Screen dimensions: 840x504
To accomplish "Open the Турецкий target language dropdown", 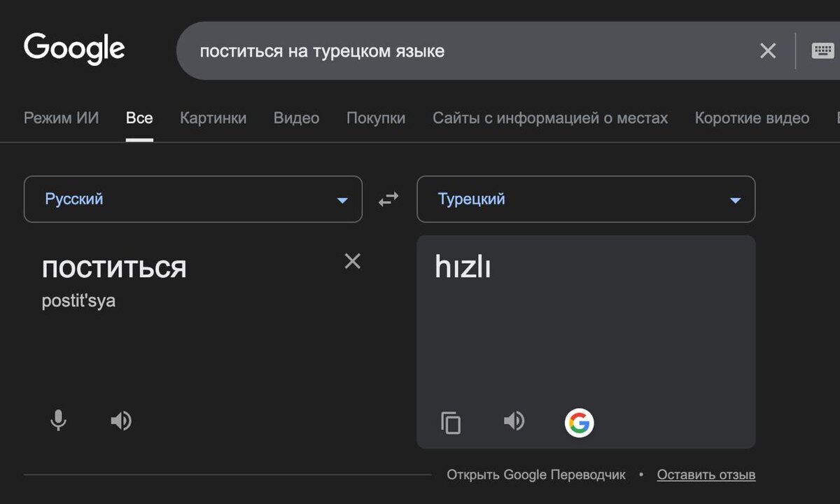I will (x=586, y=199).
